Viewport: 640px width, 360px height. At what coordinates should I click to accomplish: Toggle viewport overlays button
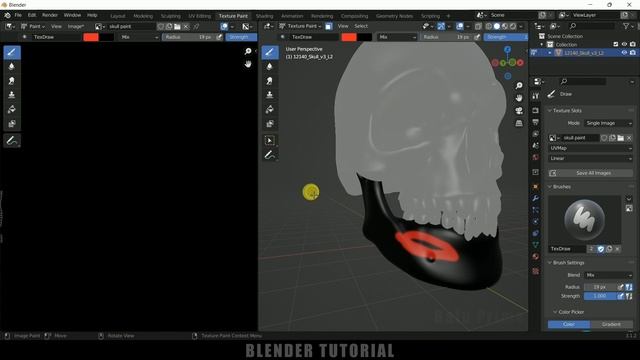tap(460, 26)
